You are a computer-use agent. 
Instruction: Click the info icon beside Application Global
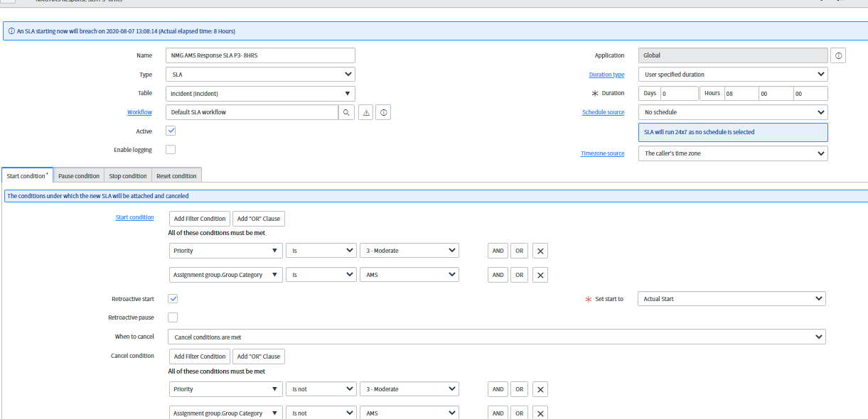(837, 55)
